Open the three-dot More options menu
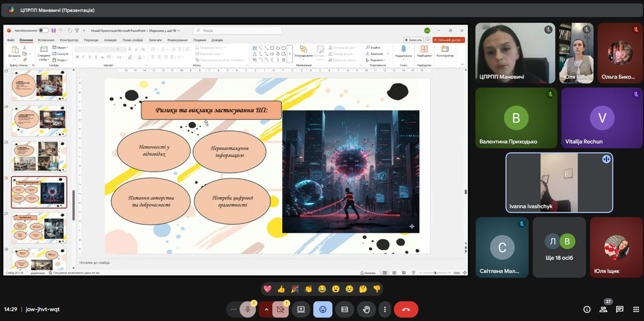Image resolution: width=644 pixels, height=321 pixels. 385,309
